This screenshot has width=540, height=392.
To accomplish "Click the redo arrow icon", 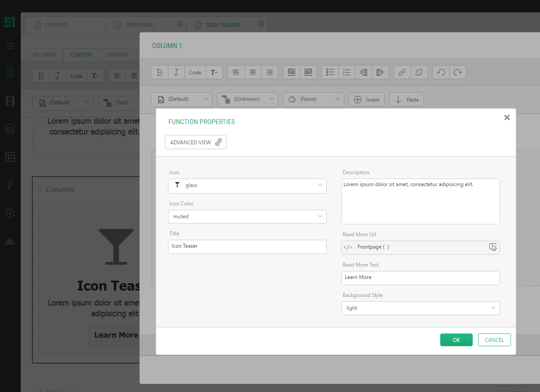I will (458, 73).
